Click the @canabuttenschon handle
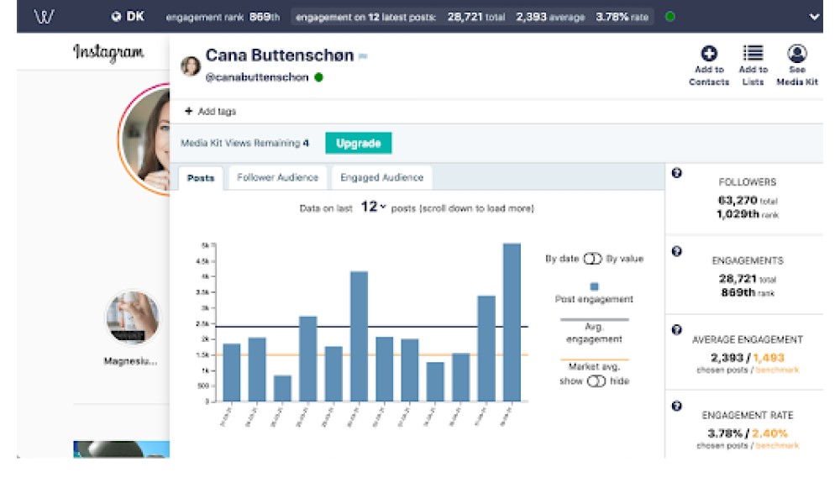 coord(256,77)
